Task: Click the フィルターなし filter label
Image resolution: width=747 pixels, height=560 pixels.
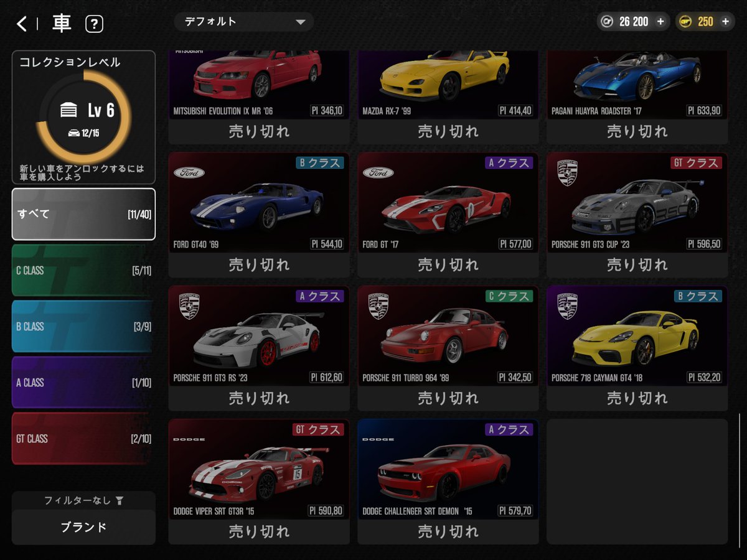Action: pyautogui.click(x=78, y=500)
